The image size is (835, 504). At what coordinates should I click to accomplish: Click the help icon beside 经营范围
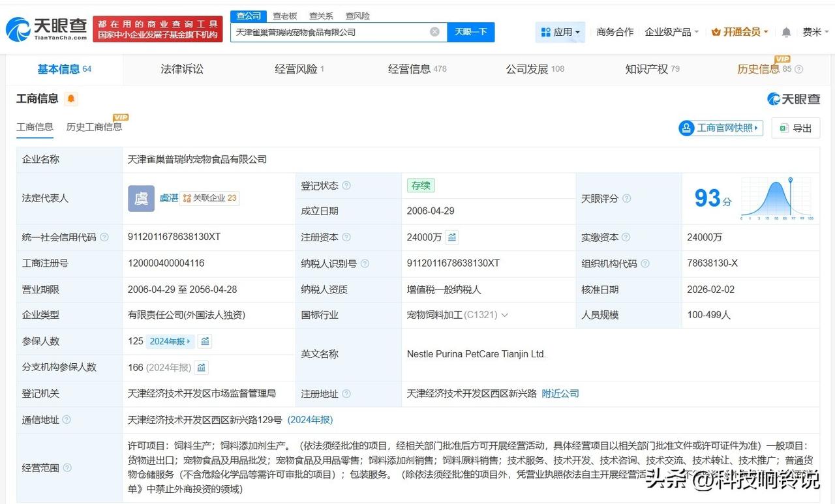(x=67, y=468)
